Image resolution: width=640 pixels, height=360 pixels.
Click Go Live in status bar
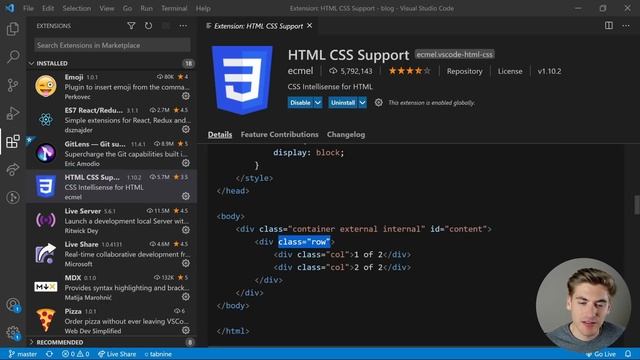(x=600, y=354)
